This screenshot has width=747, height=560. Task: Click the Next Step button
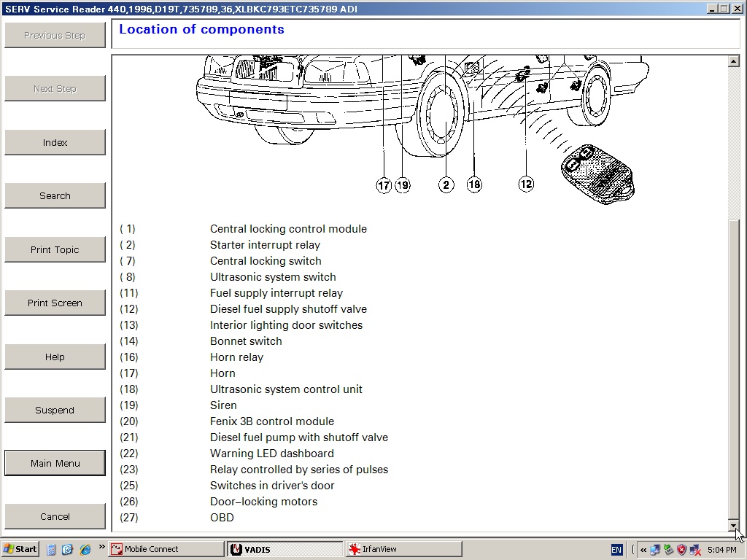click(55, 88)
